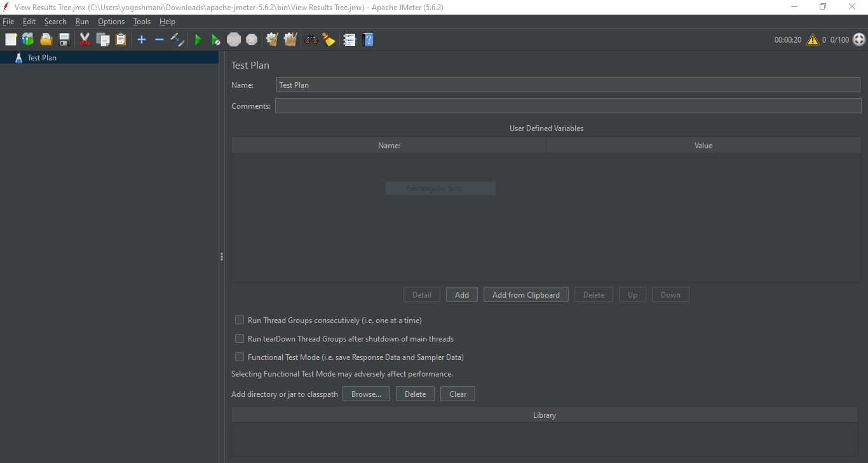Click the Cut scissors icon
Viewport: 868px width, 463px height.
[85, 40]
